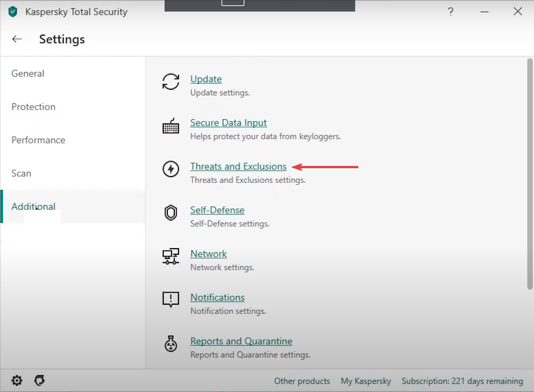Click the Subscription days remaining link
Viewport: 534px width, 392px height.
(x=462, y=381)
